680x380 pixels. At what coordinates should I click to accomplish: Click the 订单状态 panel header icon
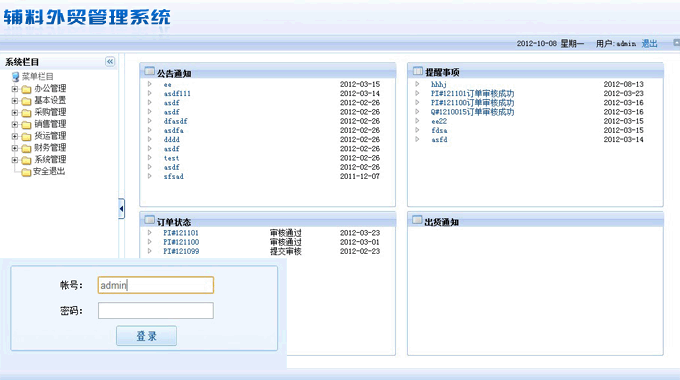click(150, 220)
